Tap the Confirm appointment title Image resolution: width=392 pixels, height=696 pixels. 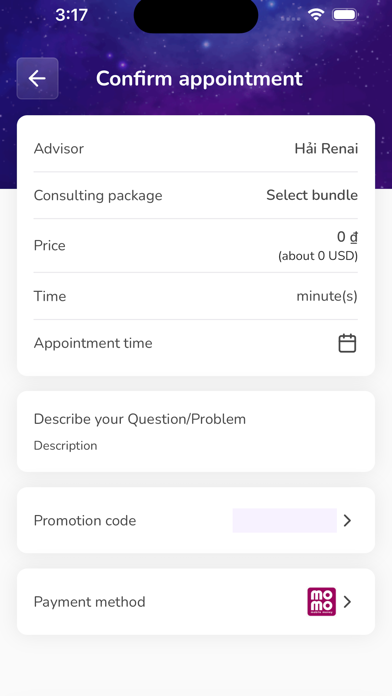pos(199,79)
